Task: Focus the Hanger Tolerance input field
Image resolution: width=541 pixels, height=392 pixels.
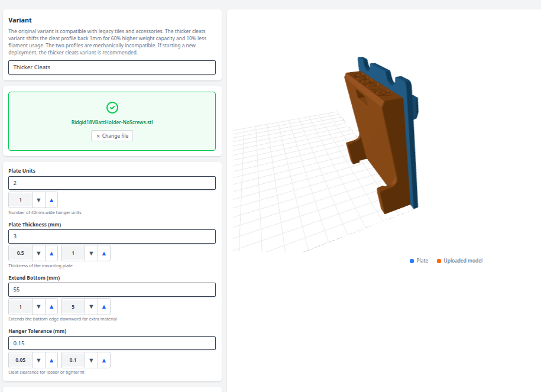Action: tap(112, 344)
